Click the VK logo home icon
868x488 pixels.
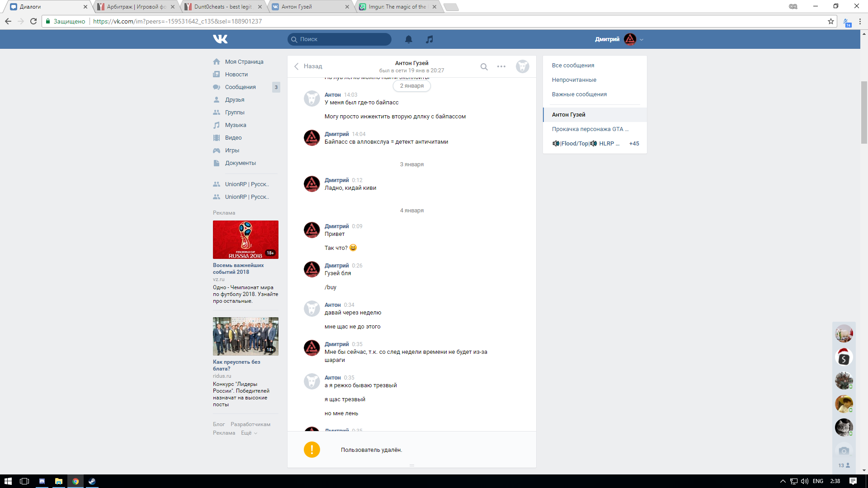[x=220, y=39]
